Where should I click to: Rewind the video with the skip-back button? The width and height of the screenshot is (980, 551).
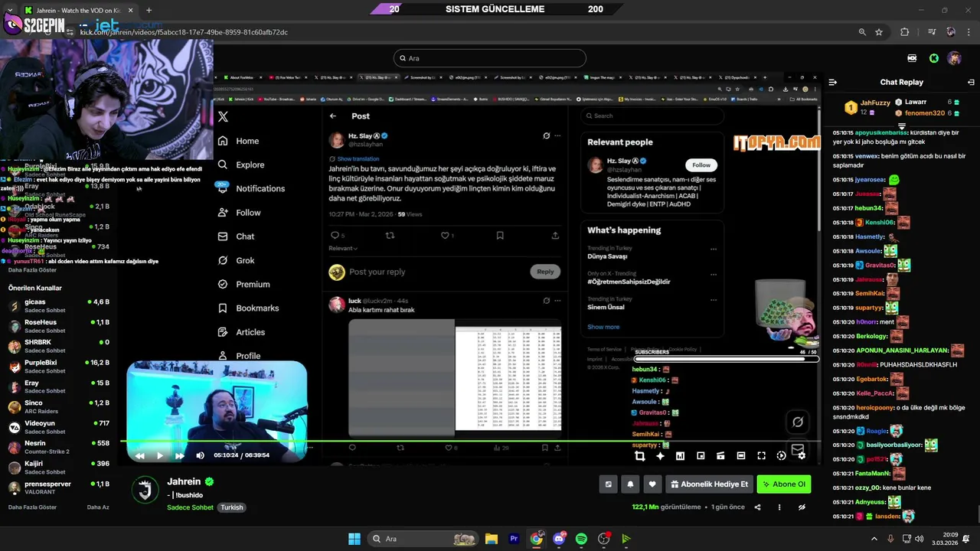click(139, 455)
